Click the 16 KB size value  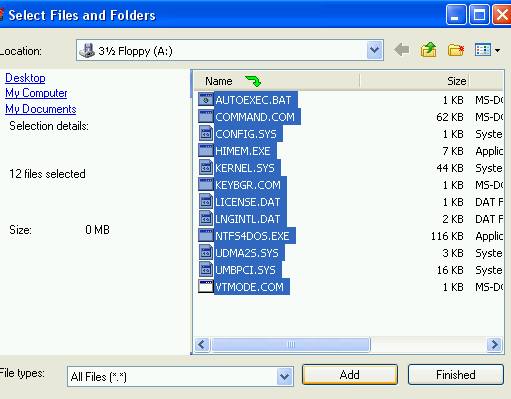pyautogui.click(x=450, y=270)
